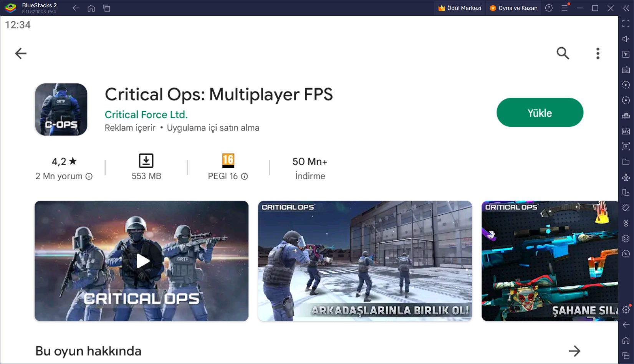Viewport: 634px width, 364px height.
Task: Open the BlueStacks hamburger menu
Action: pos(564,8)
